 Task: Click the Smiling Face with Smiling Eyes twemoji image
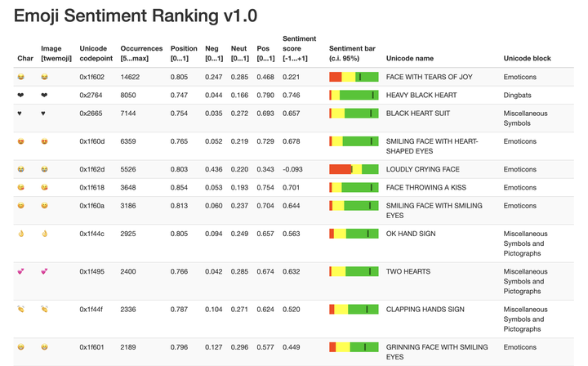[44, 206]
